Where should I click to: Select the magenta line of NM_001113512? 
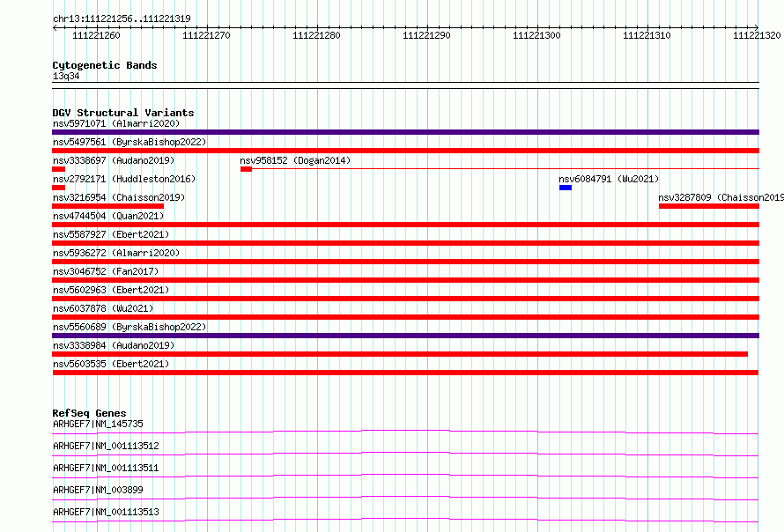click(x=405, y=454)
